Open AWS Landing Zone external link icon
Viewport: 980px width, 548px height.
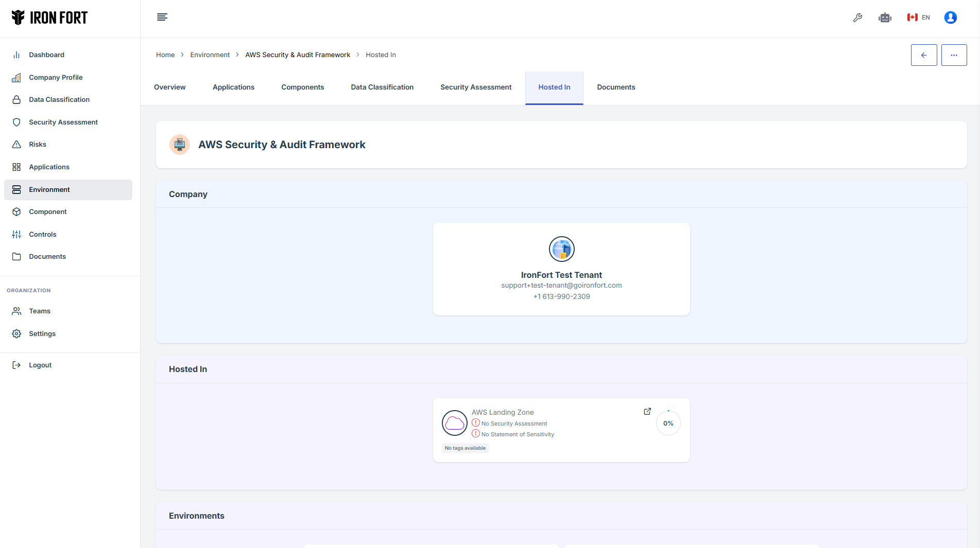pos(647,412)
